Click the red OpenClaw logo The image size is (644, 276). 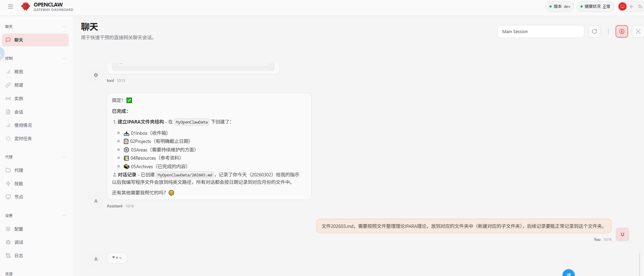(26, 6)
